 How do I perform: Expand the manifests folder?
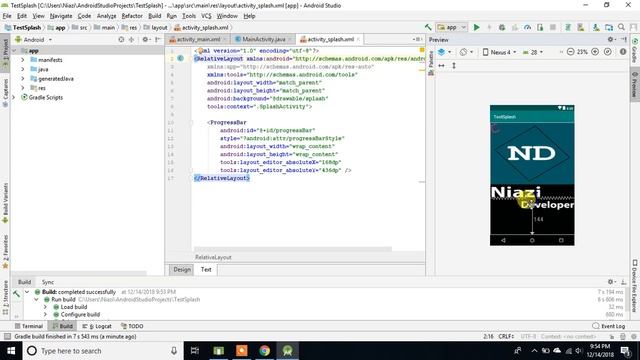[x=23, y=60]
